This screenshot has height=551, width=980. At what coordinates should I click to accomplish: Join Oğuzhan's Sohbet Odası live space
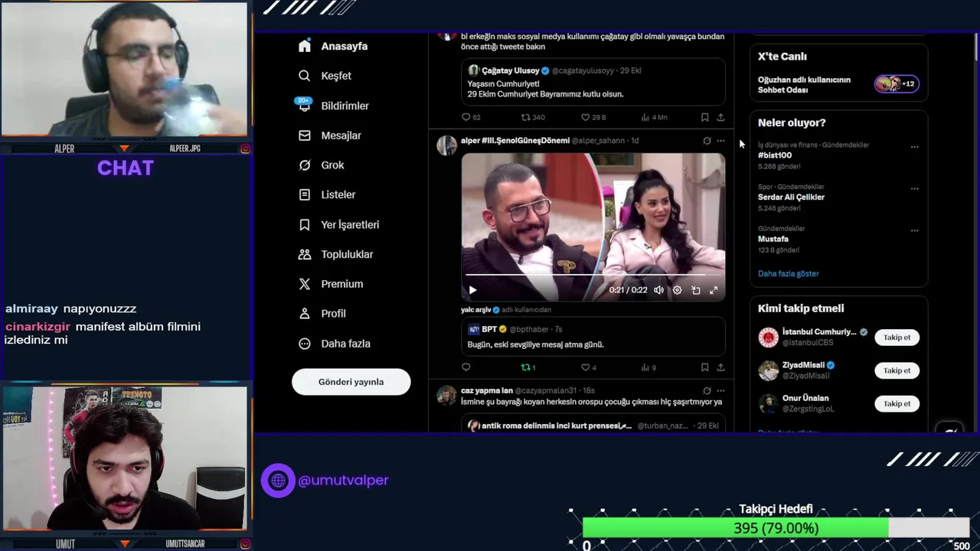(x=897, y=84)
